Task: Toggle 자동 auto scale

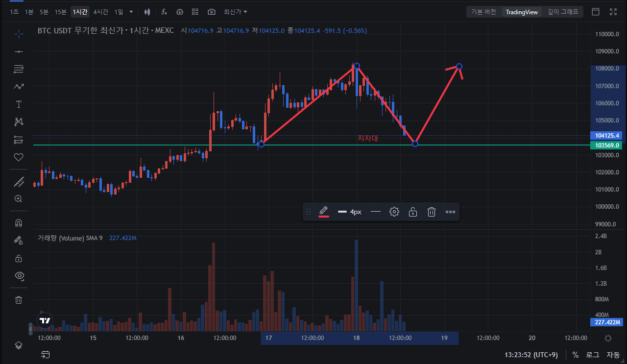Action: coord(613,355)
